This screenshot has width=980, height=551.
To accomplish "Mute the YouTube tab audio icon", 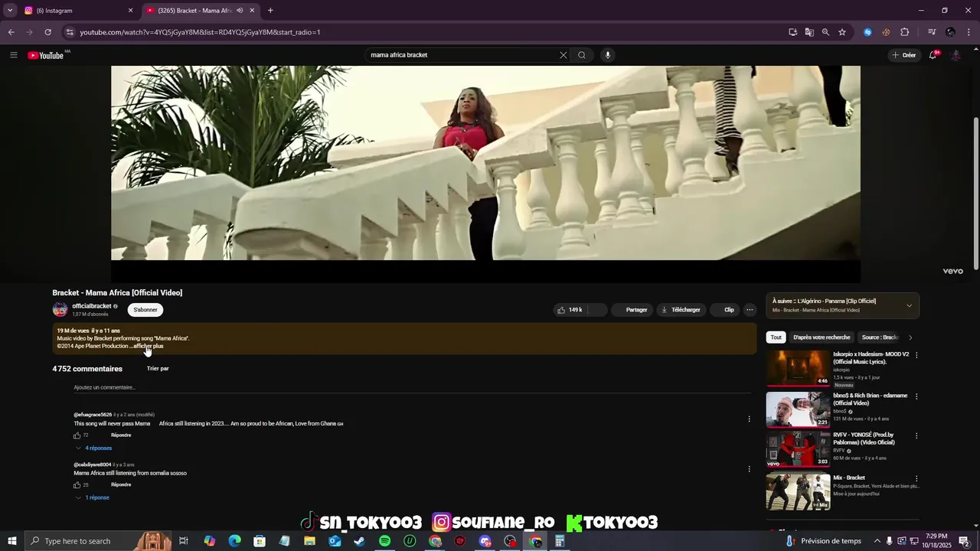I will point(240,11).
